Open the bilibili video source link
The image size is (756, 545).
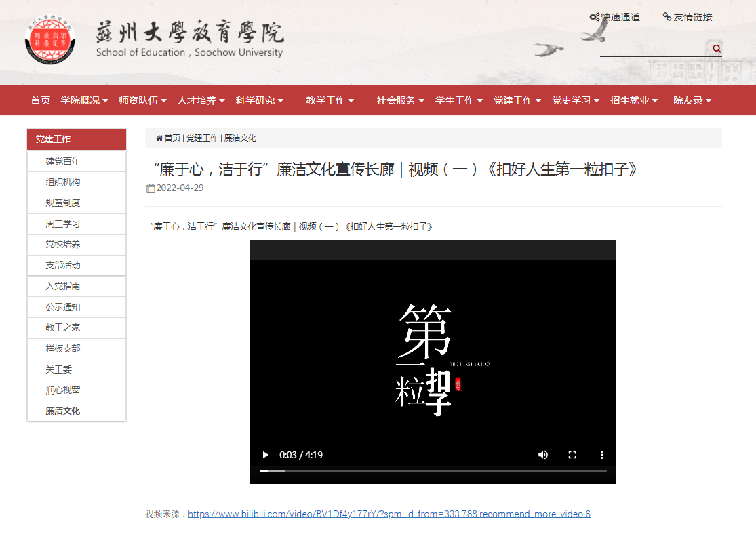pos(389,514)
